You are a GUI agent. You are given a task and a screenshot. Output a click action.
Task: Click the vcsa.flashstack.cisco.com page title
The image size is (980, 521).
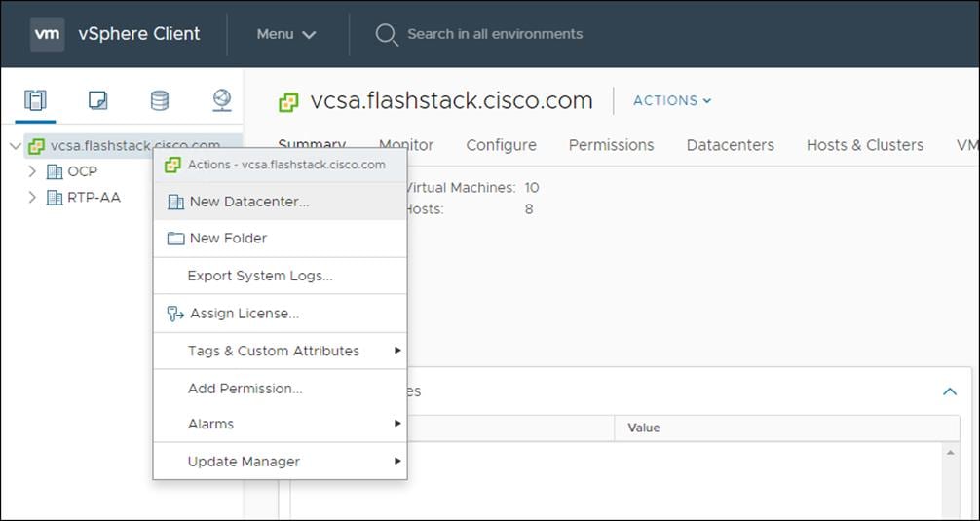tap(452, 100)
